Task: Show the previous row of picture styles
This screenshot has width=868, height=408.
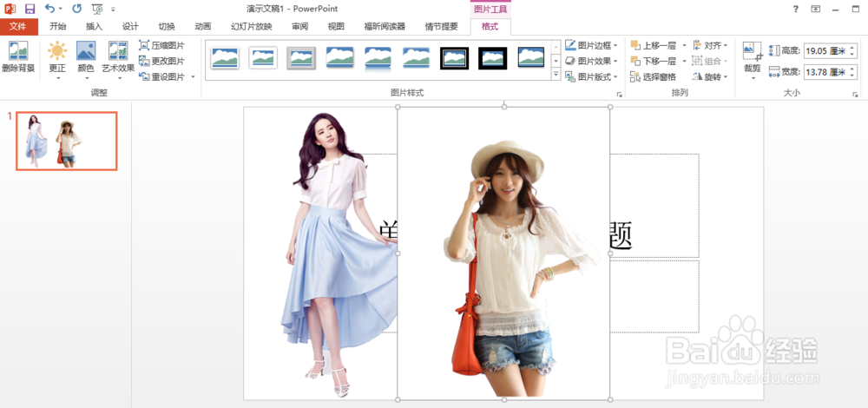Action: coord(556,47)
